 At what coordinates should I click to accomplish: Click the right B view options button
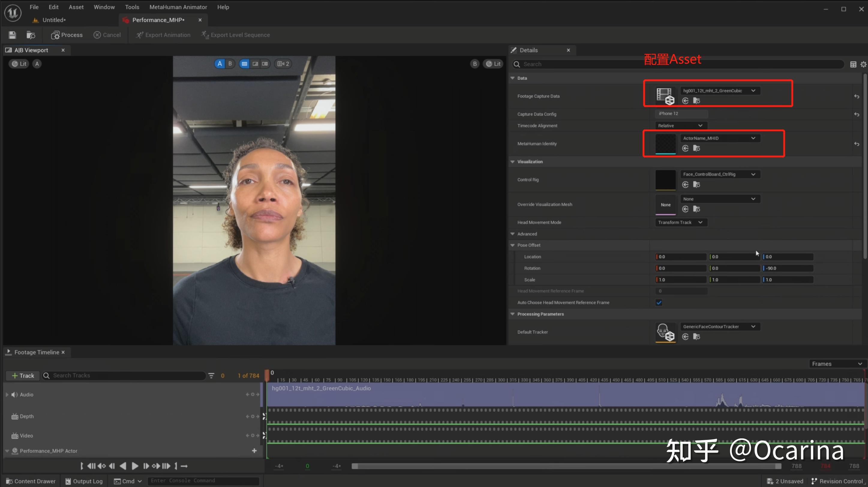click(475, 64)
